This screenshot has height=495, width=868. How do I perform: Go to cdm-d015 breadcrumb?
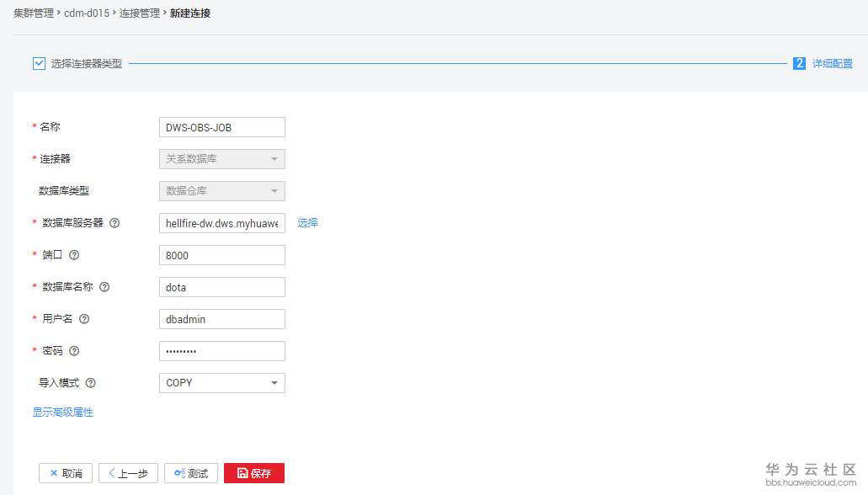pos(87,13)
